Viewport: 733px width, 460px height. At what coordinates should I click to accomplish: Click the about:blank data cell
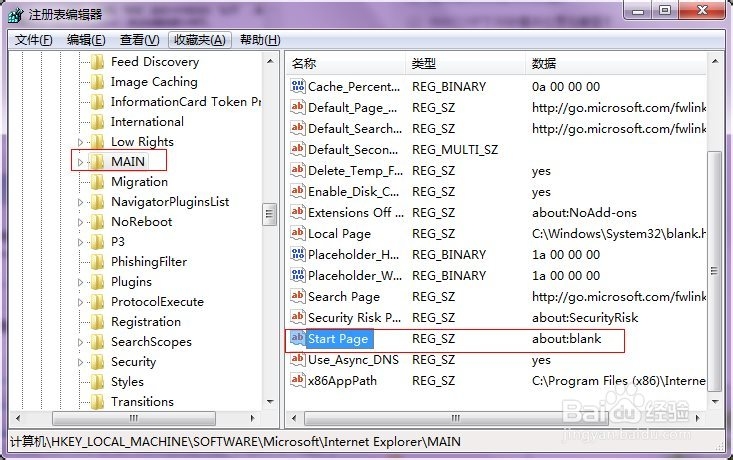click(567, 339)
